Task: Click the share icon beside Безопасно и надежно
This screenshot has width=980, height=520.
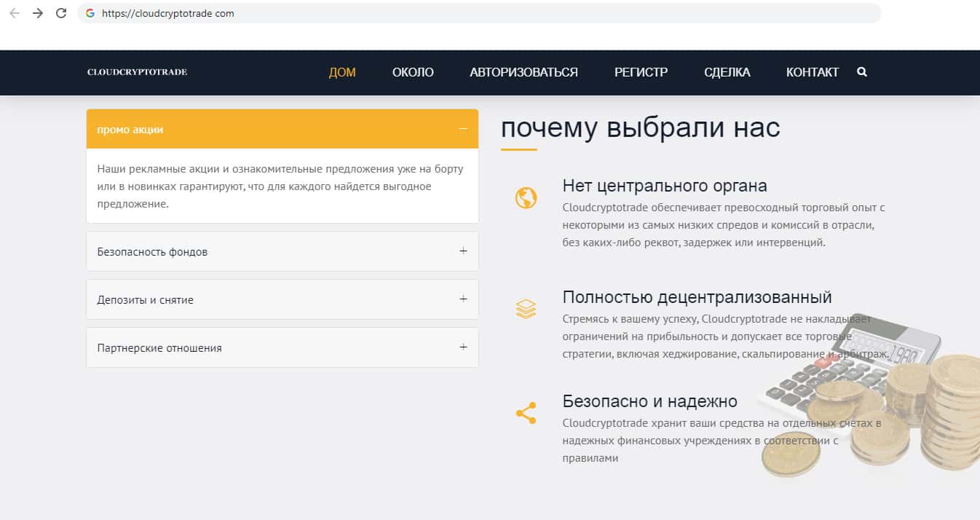Action: 526,413
